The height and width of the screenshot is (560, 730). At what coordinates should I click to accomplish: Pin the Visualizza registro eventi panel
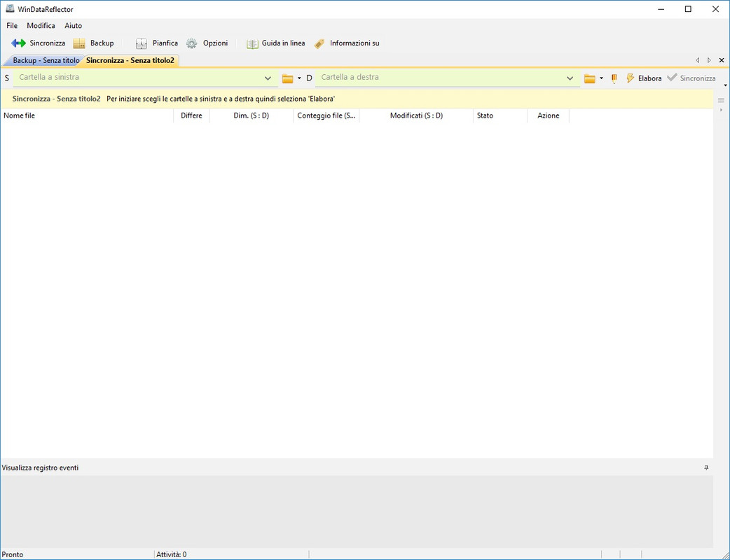(x=706, y=468)
